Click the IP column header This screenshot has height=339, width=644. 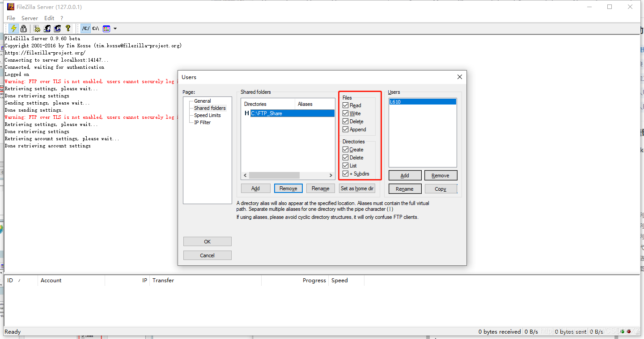(127, 280)
